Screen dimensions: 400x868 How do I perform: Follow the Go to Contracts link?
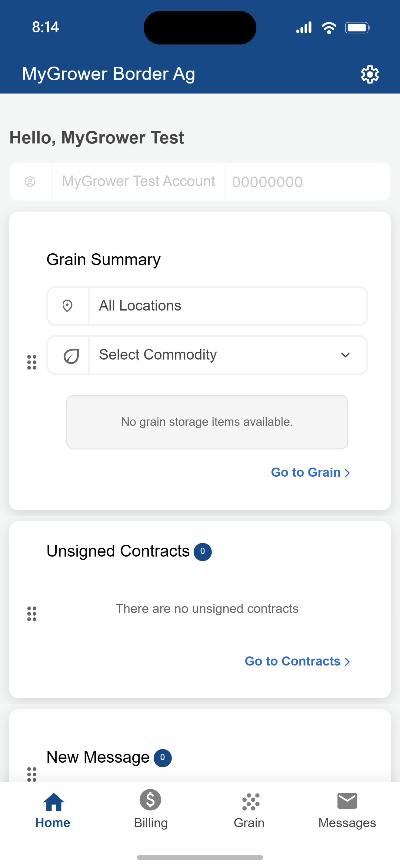(x=298, y=661)
